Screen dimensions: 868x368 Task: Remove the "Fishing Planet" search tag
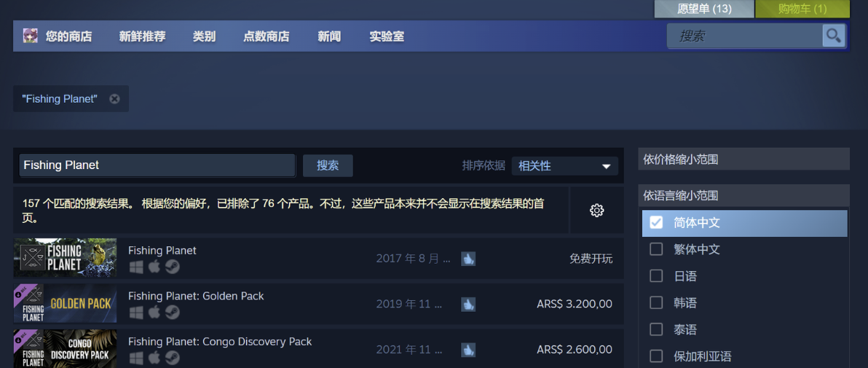click(114, 98)
